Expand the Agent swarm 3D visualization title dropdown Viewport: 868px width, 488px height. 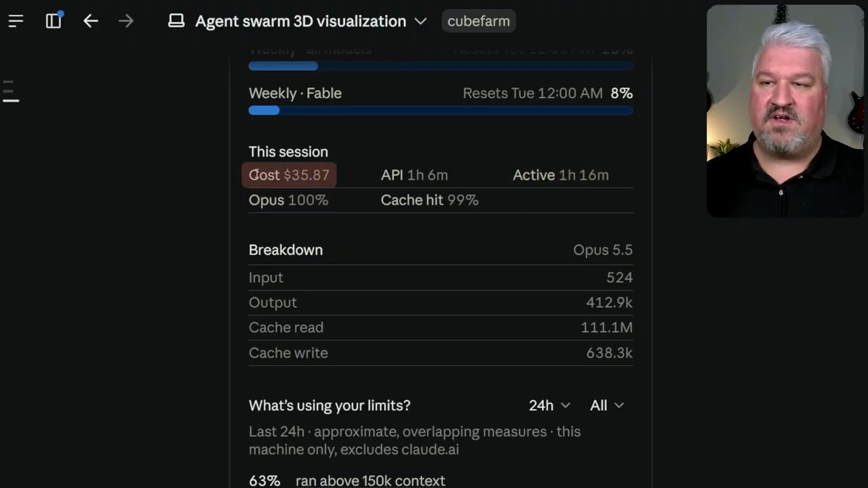420,21
